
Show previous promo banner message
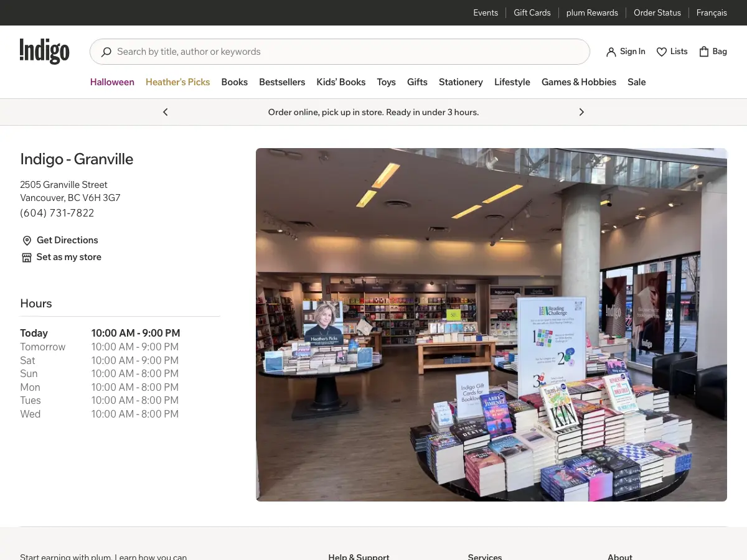tap(166, 112)
